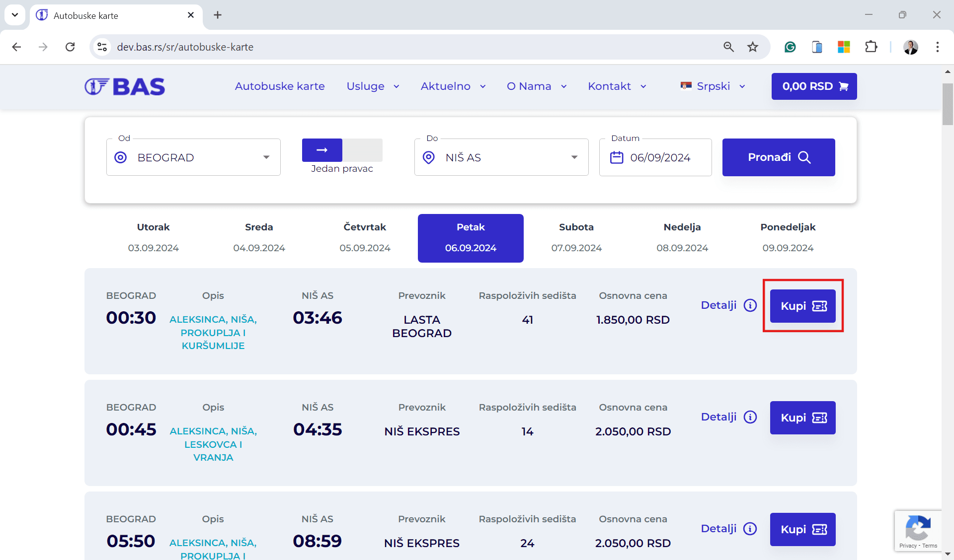Image resolution: width=954 pixels, height=560 pixels.
Task: Expand the O Nama menu
Action: 537,86
